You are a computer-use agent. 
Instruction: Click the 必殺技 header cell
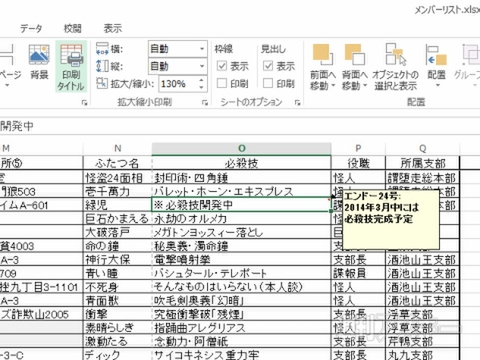(242, 163)
